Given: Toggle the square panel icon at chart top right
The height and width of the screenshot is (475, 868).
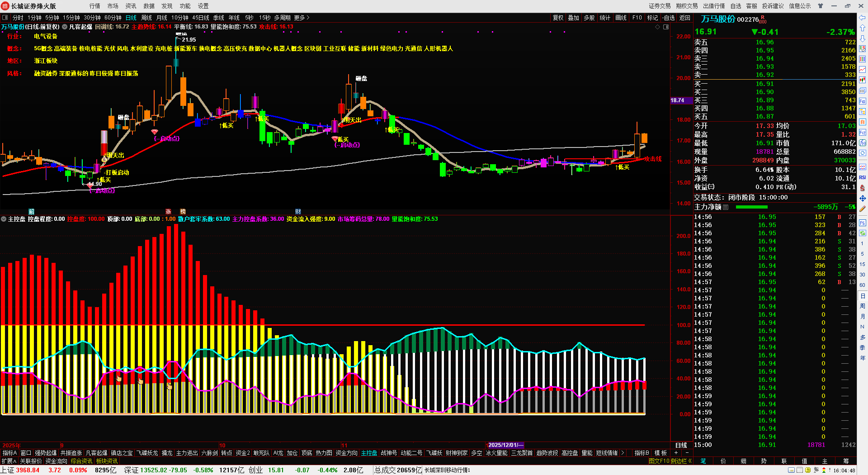Looking at the screenshot, I should tap(666, 27).
